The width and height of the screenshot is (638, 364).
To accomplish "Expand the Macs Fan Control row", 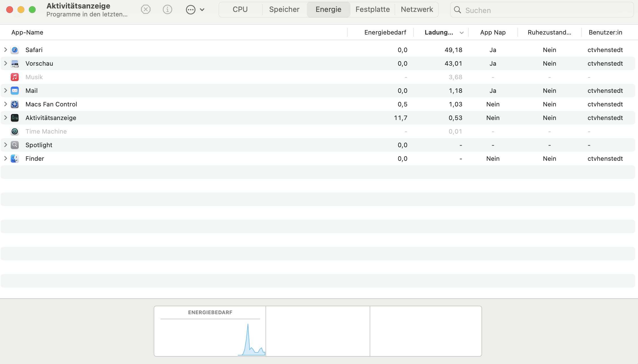I will (5, 104).
